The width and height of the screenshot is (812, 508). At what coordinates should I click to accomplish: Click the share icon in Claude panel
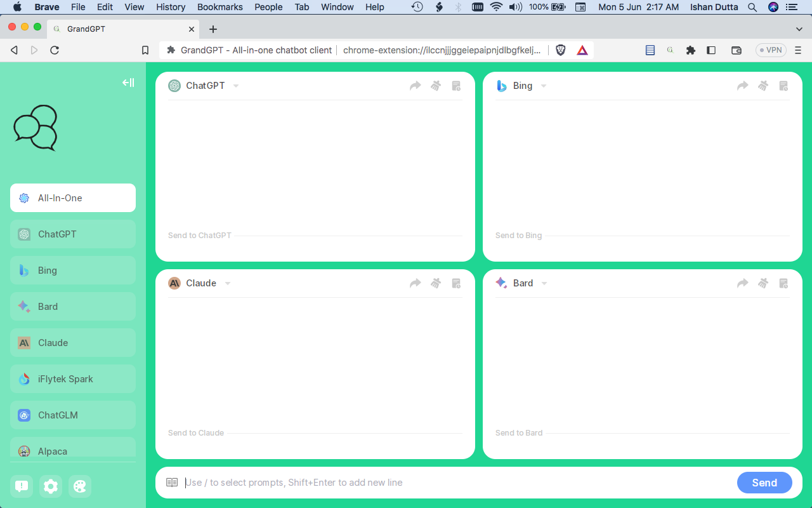[x=416, y=283]
